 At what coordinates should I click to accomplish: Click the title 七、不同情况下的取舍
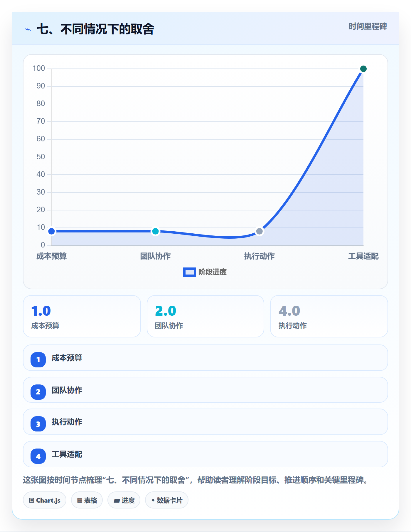(x=95, y=29)
